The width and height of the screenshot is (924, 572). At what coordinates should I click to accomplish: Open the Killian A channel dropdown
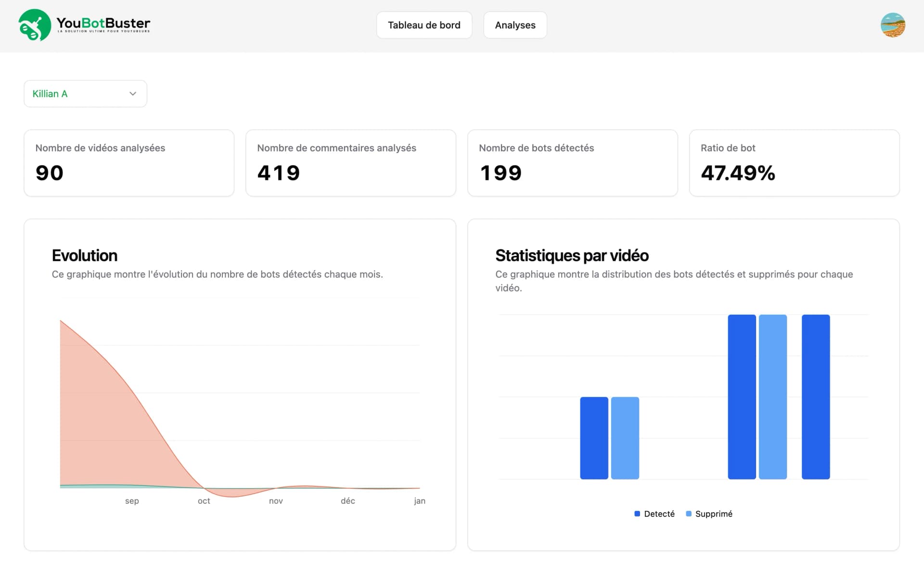point(85,93)
